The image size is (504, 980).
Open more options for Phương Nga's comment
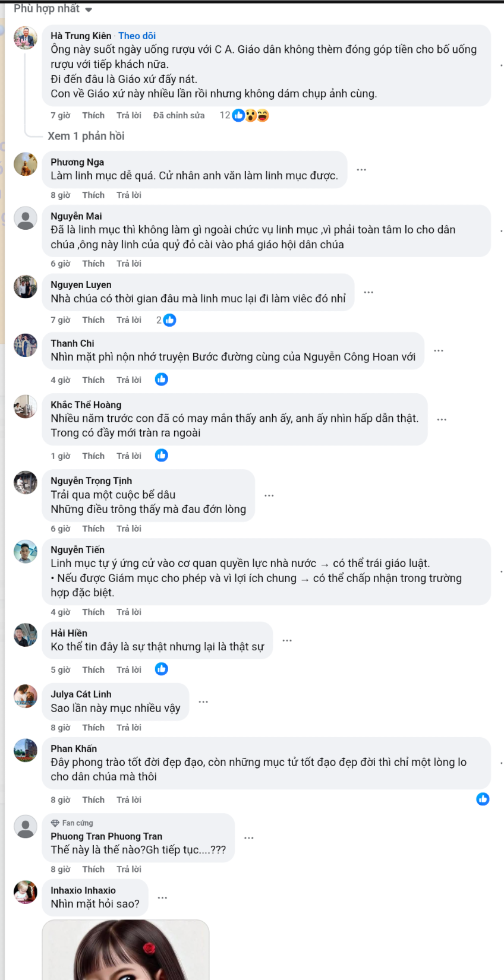click(x=361, y=170)
